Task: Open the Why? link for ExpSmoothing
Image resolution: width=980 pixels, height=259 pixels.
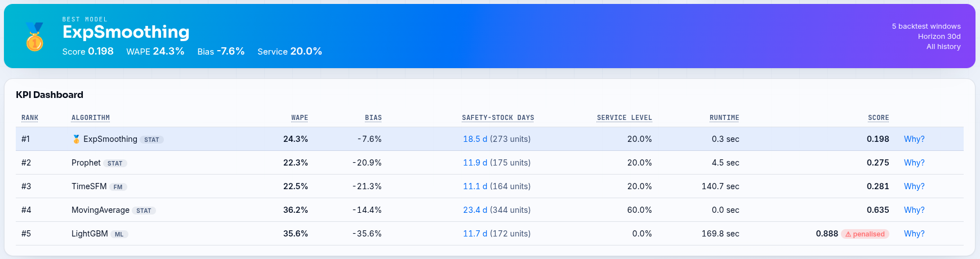Action: (914, 139)
